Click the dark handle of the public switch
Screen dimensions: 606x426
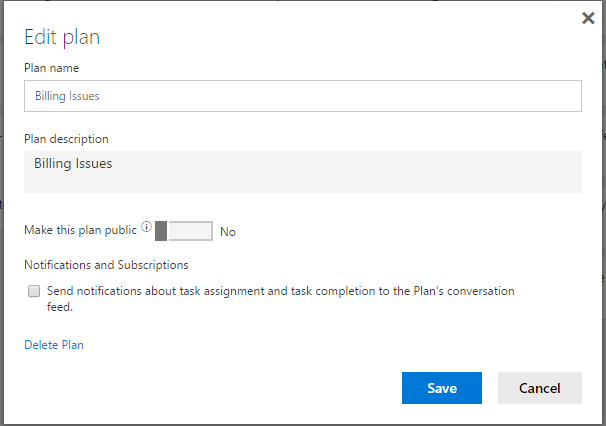(x=161, y=231)
